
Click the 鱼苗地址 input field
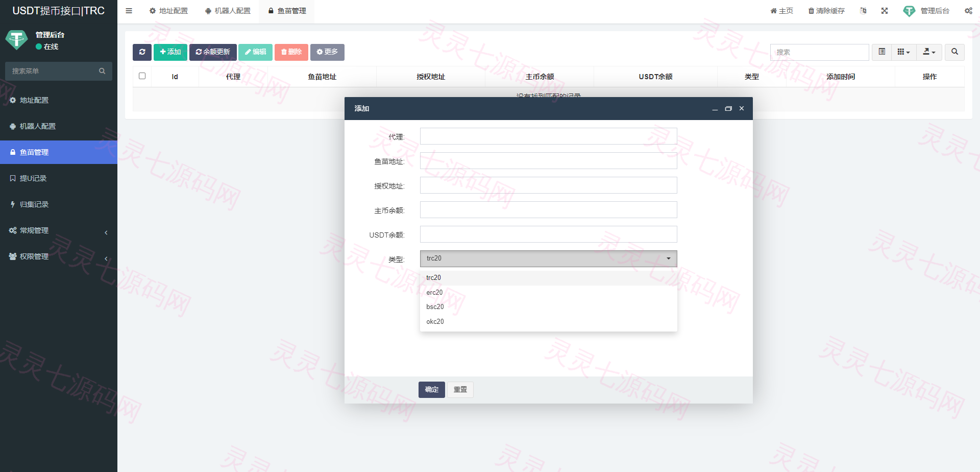549,161
